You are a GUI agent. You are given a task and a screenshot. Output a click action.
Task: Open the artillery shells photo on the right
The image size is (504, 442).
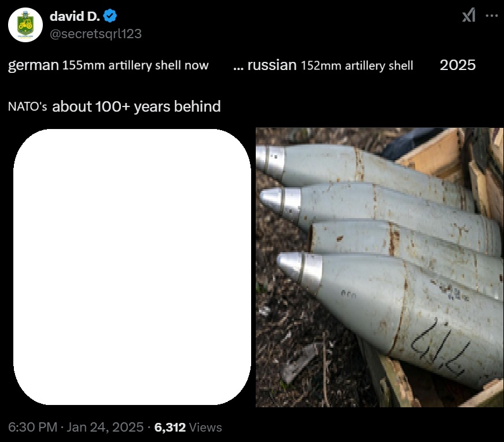tap(379, 267)
